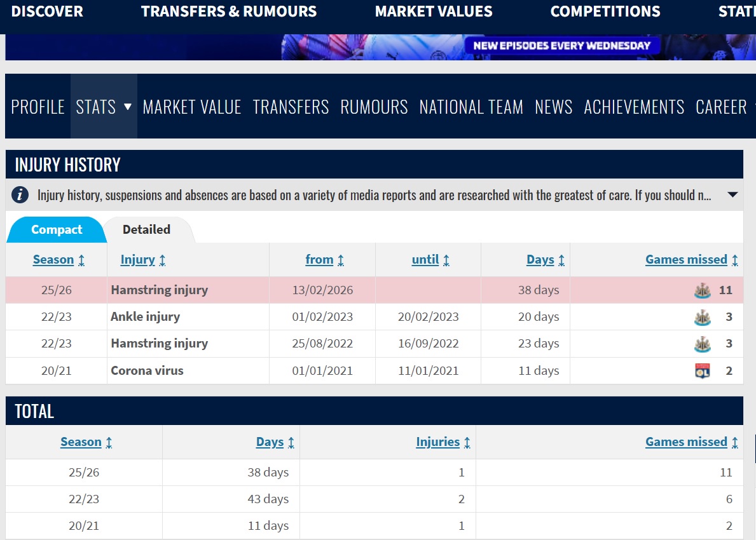Click Newcastle crest in 2022 hamstring injury row
This screenshot has width=756, height=540.
coord(702,344)
